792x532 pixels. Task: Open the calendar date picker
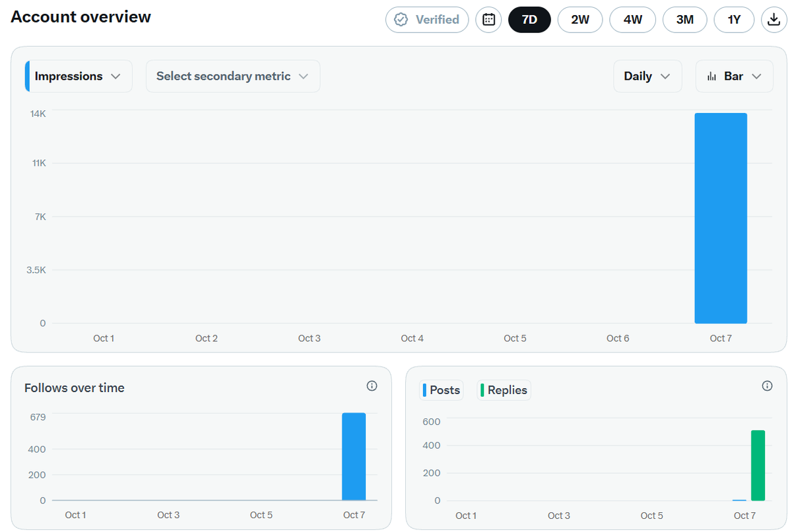pyautogui.click(x=488, y=20)
